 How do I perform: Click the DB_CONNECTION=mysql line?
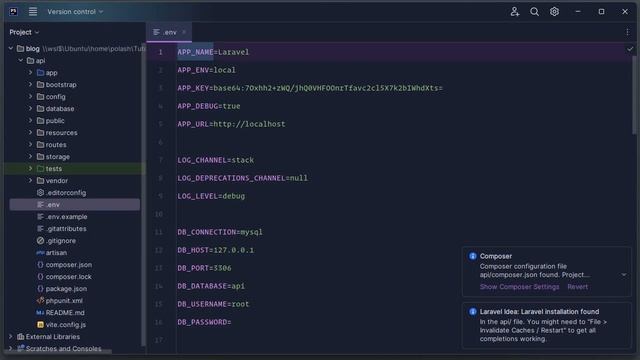[220, 232]
